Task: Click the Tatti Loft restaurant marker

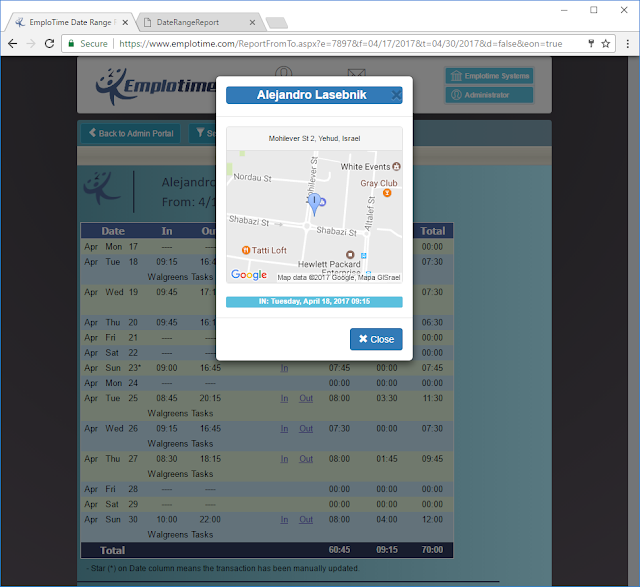Action: [246, 250]
